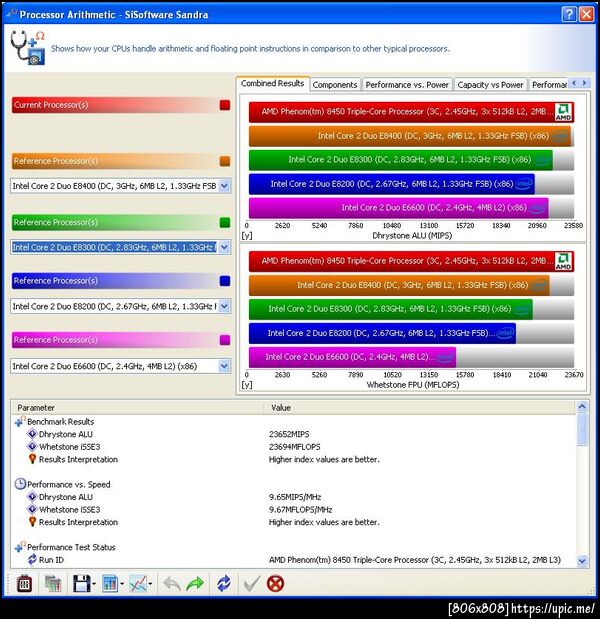Switch to the Components tab
This screenshot has height=619, width=600.
click(x=335, y=84)
